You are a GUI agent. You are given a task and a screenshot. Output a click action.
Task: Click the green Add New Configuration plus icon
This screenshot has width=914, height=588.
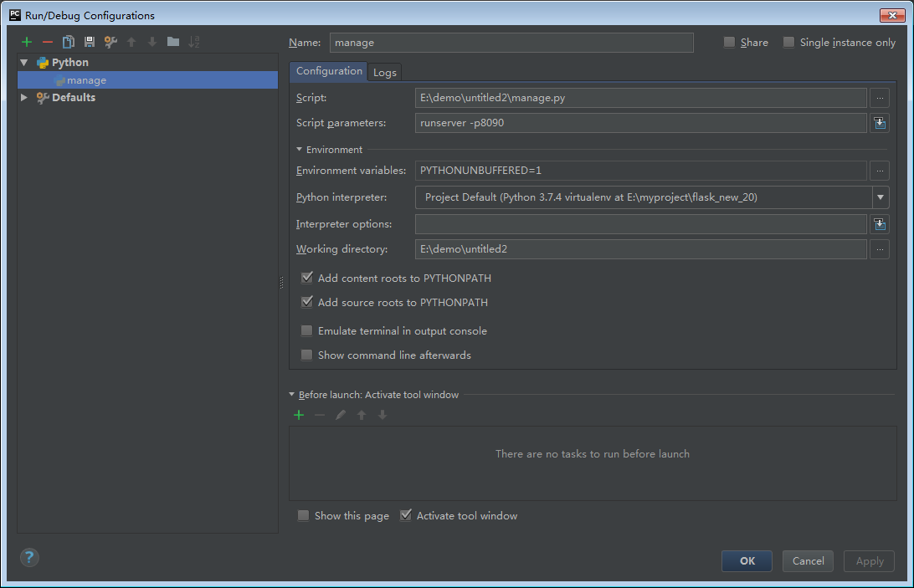tap(27, 42)
